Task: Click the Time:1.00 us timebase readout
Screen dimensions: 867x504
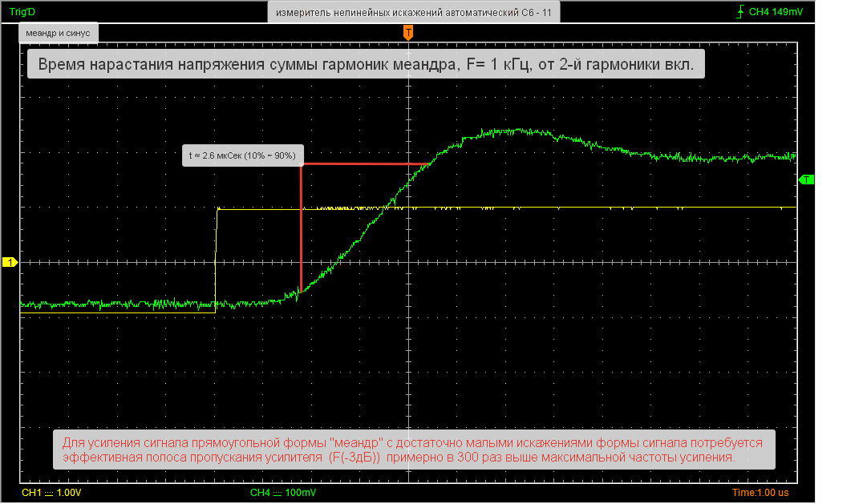Action: (x=760, y=493)
